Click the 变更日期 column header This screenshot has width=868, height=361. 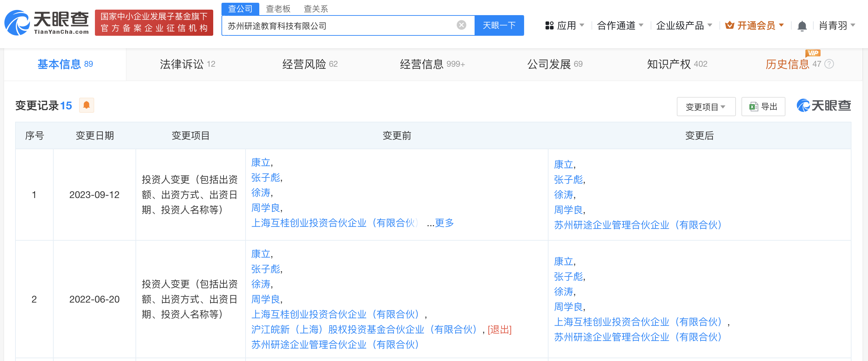(95, 135)
